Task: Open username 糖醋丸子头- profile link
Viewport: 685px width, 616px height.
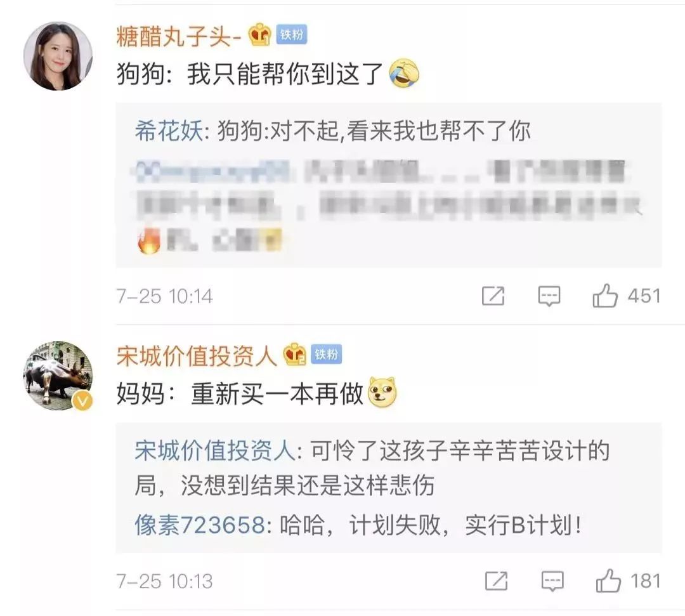Action: (x=179, y=36)
